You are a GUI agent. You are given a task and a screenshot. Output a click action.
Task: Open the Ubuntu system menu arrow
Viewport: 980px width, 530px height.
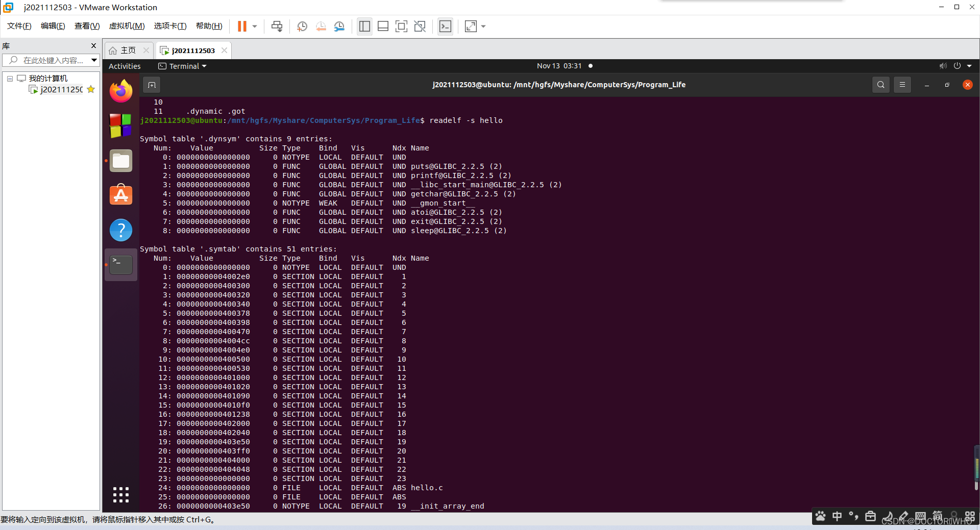click(x=969, y=66)
